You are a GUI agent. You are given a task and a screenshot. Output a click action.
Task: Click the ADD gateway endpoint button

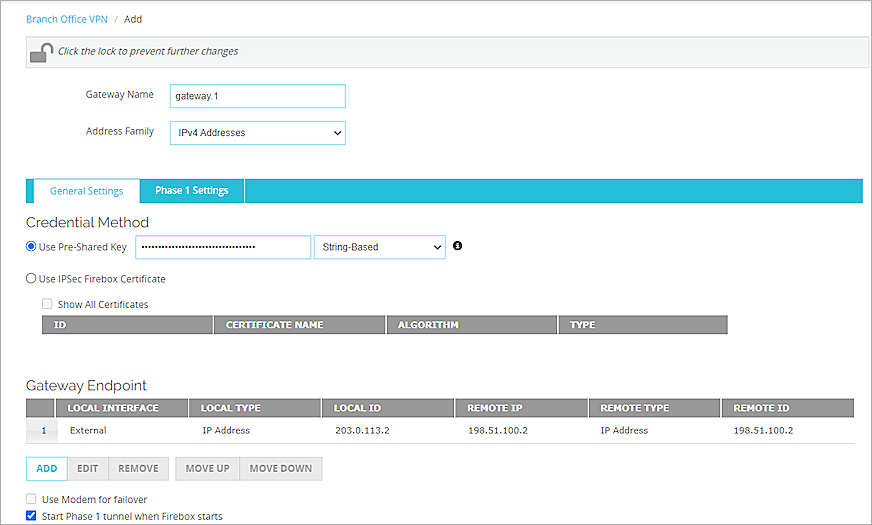(x=47, y=468)
